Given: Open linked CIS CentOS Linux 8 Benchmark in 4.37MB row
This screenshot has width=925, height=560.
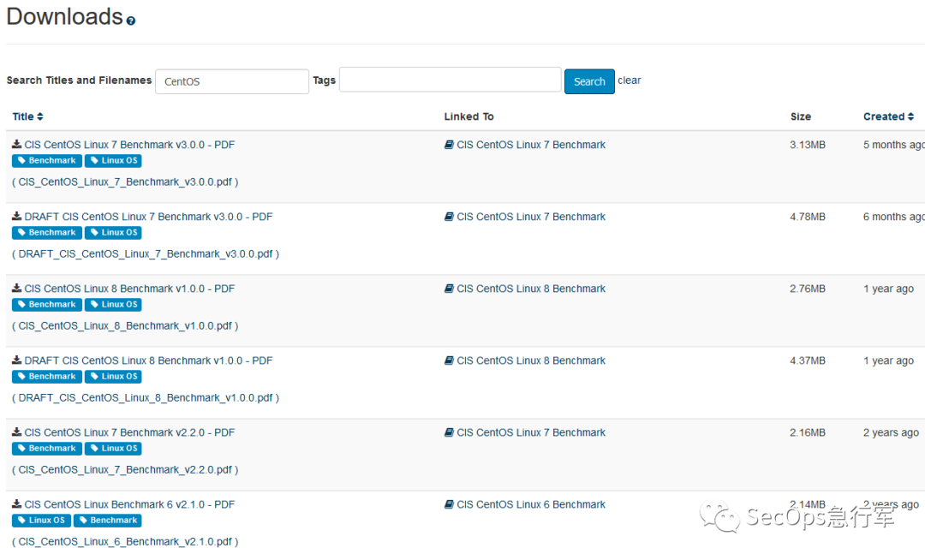Looking at the screenshot, I should [531, 360].
